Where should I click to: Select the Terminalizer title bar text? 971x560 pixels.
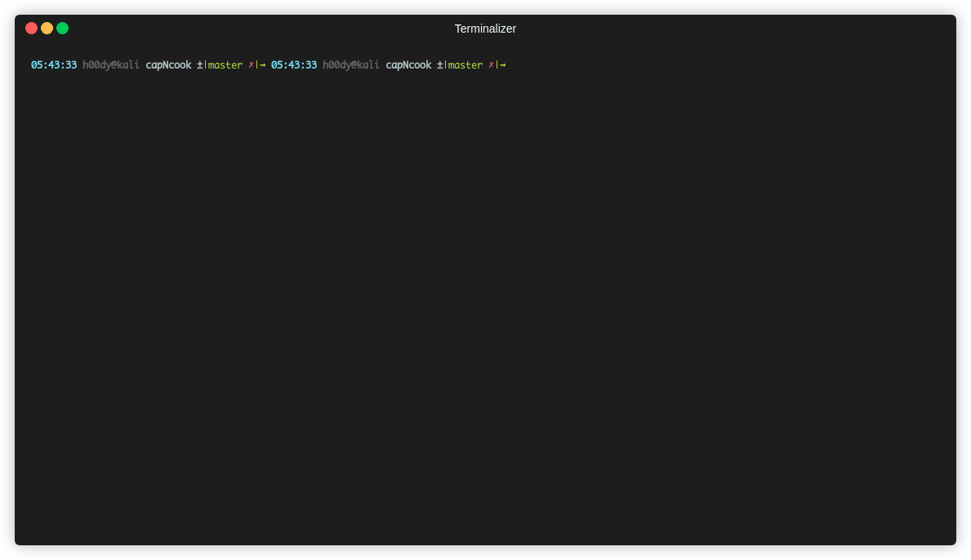pos(485,29)
